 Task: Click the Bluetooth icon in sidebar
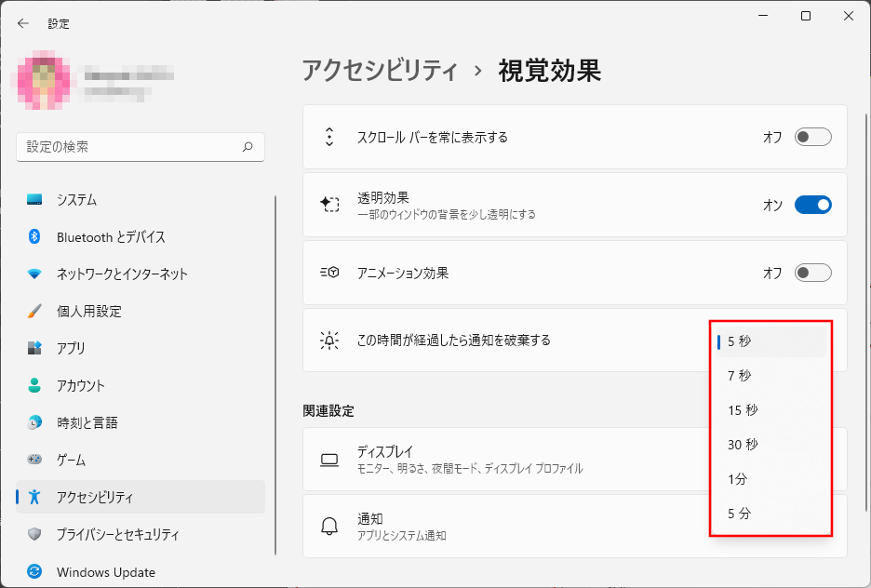(34, 237)
